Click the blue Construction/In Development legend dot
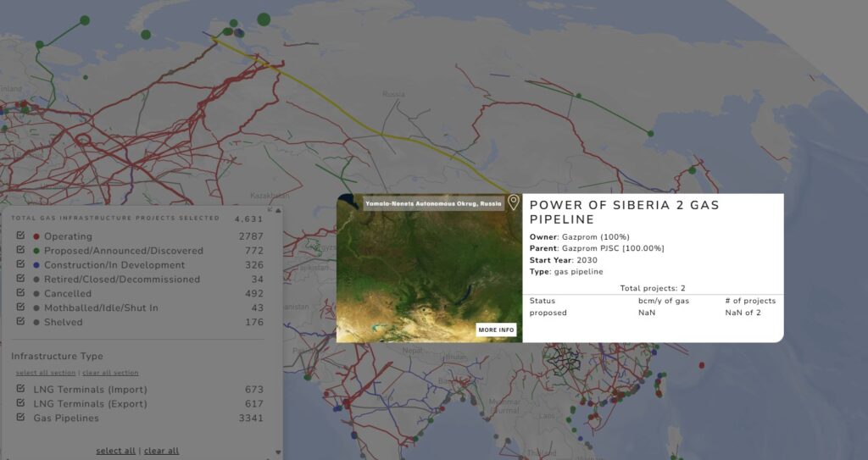This screenshot has width=868, height=460. [x=36, y=265]
